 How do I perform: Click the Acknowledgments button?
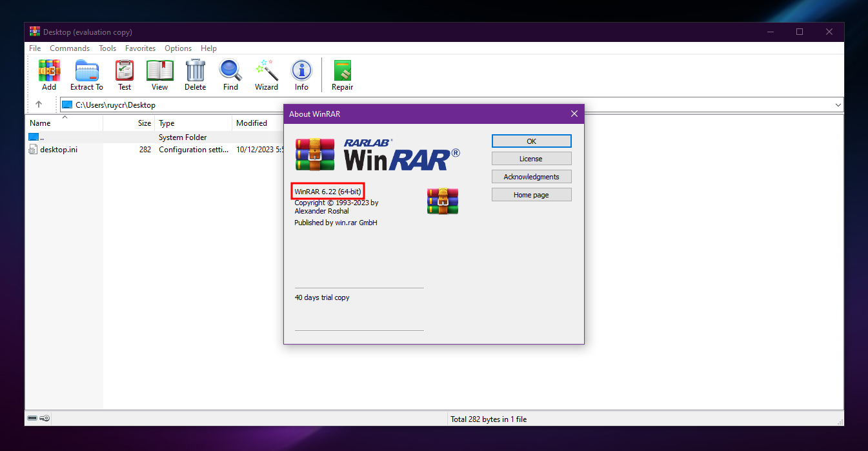pos(531,177)
